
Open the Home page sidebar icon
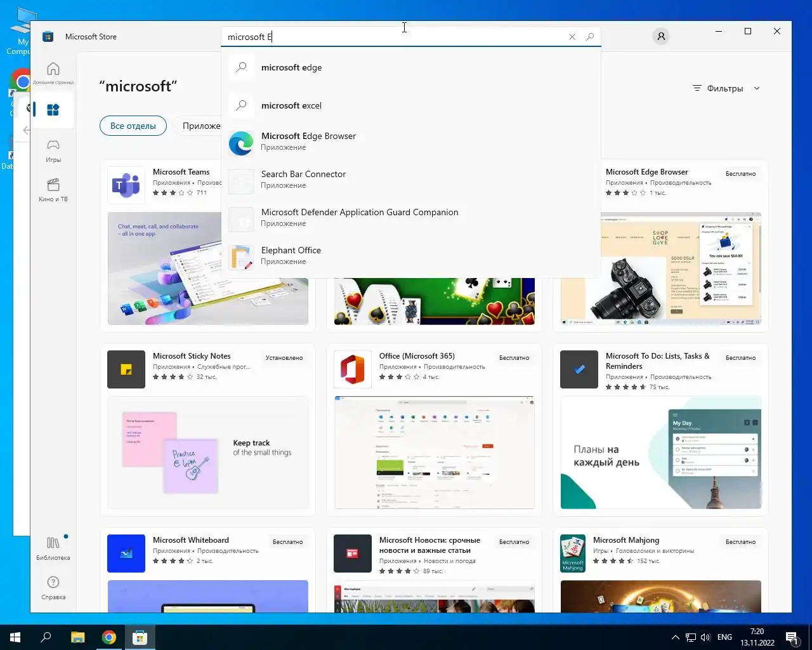(x=53, y=73)
